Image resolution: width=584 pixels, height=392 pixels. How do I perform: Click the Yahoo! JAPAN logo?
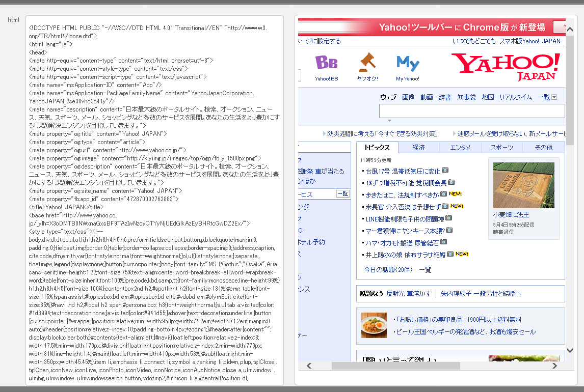click(x=506, y=67)
